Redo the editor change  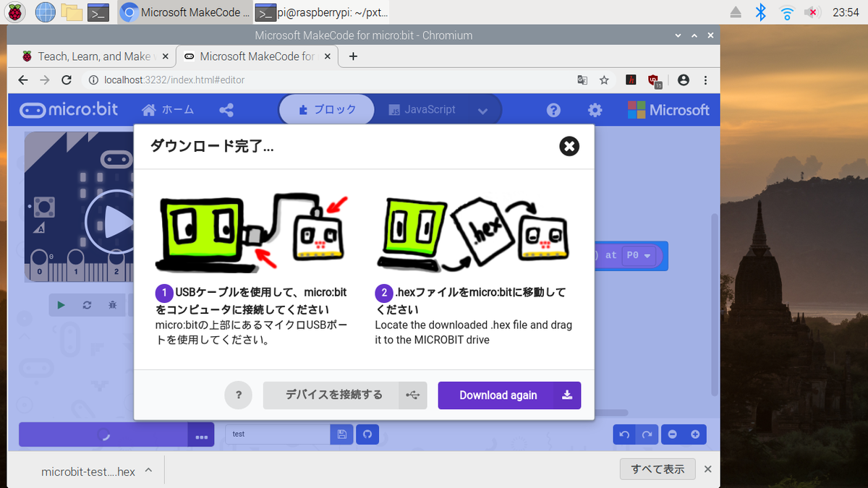pyautogui.click(x=647, y=434)
